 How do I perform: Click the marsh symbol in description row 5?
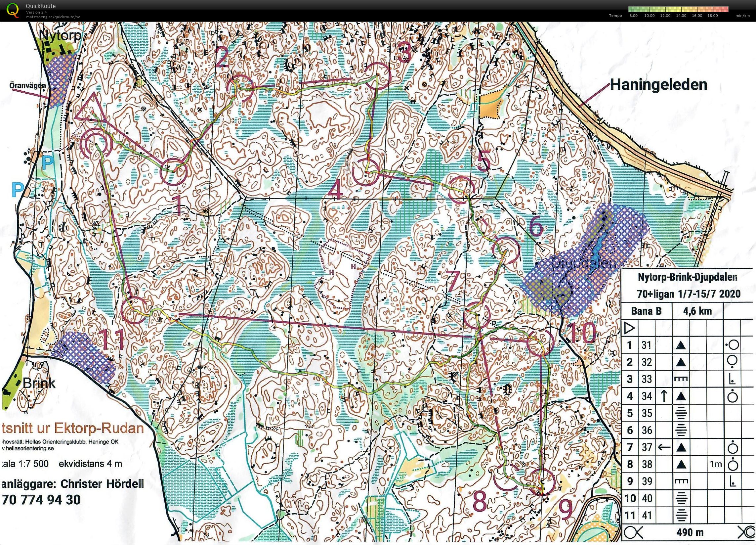click(681, 414)
